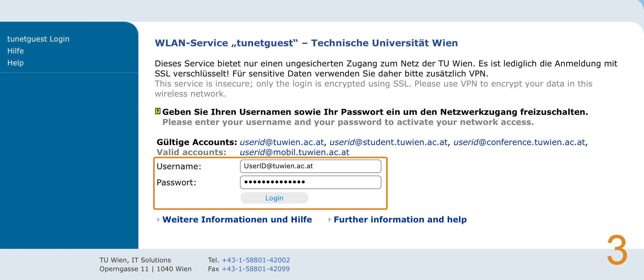The width and height of the screenshot is (644, 280).
Task: Open the Hilfe sidebar item
Action: coord(16,51)
